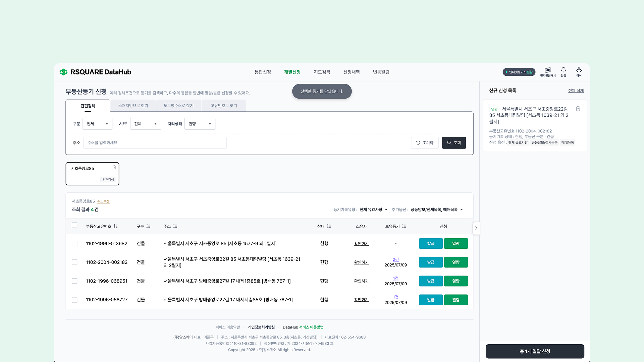Screen dimensions: 644x362
Task: Remove the 서초동대림빌딩 item with trash icon
Action: 578,109
